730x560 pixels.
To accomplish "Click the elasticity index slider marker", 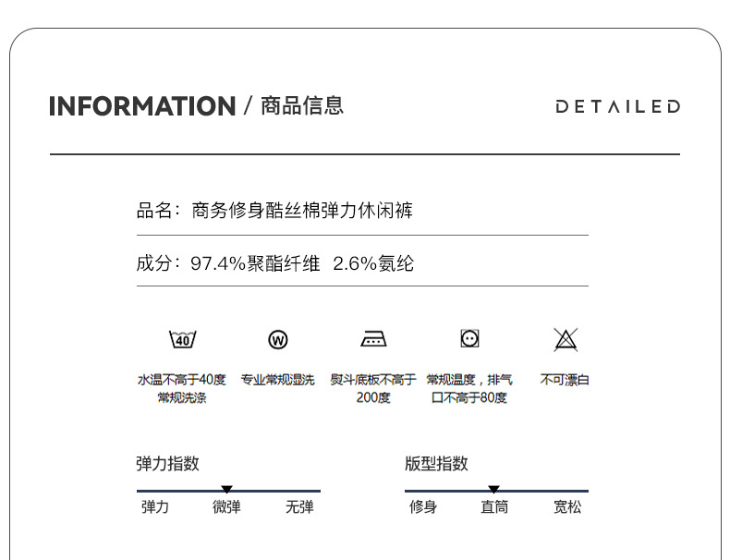I will point(226,489).
